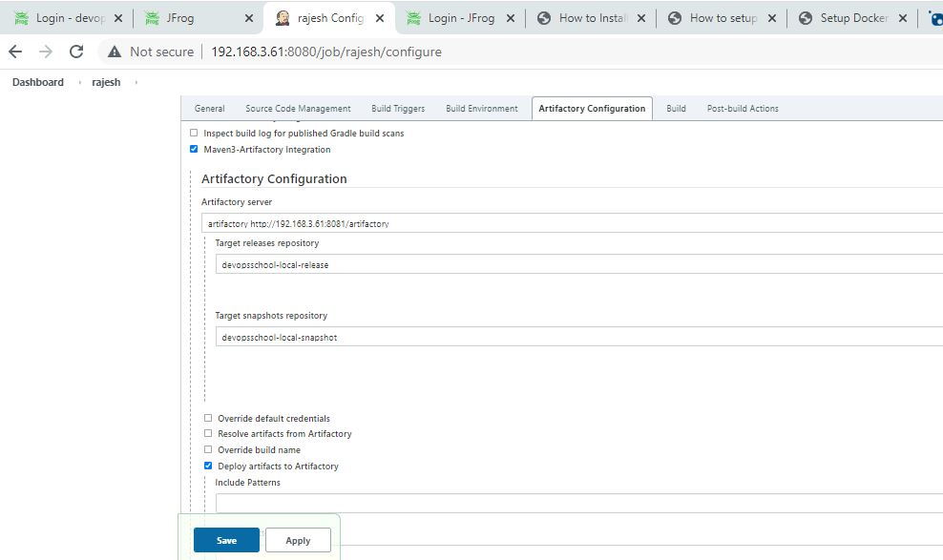Close the JFrog tab with its X
Viewport: 943px width, 560px height.
(249, 18)
